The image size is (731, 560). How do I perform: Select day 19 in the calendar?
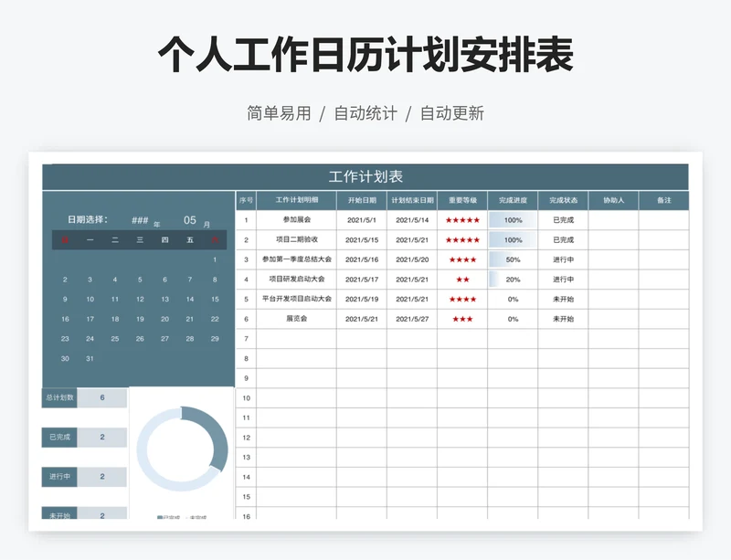(140, 319)
